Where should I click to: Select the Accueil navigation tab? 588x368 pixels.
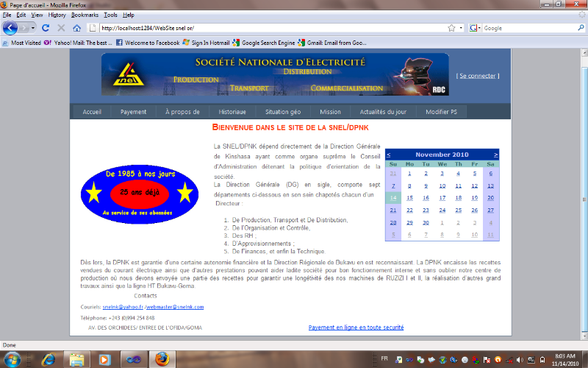click(x=92, y=112)
